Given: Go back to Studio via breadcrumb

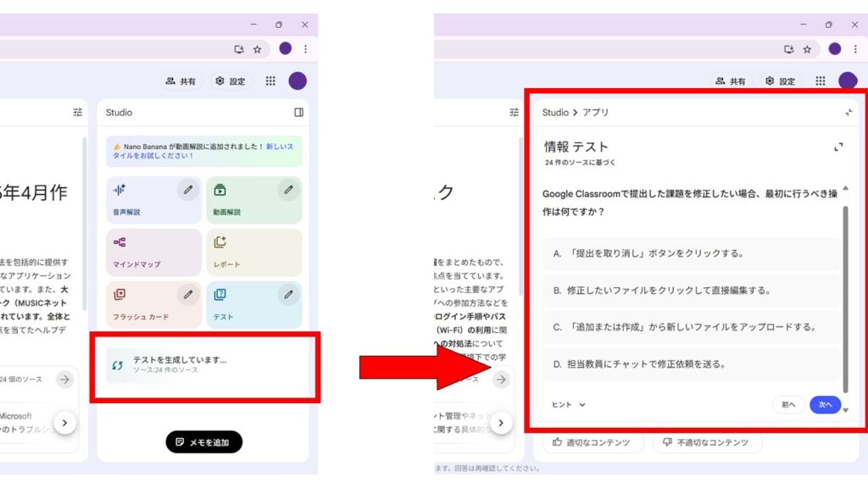Looking at the screenshot, I should [x=555, y=113].
